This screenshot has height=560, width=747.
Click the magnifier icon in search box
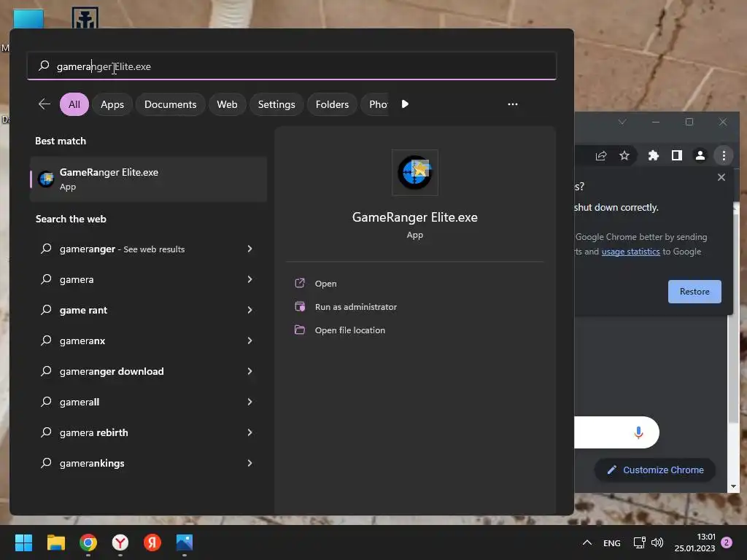point(44,66)
